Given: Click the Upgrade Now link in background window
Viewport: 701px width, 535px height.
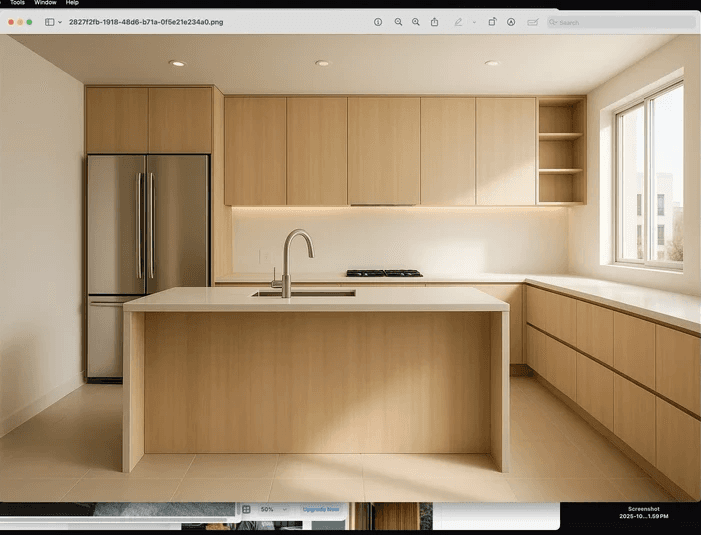Looking at the screenshot, I should [321, 509].
